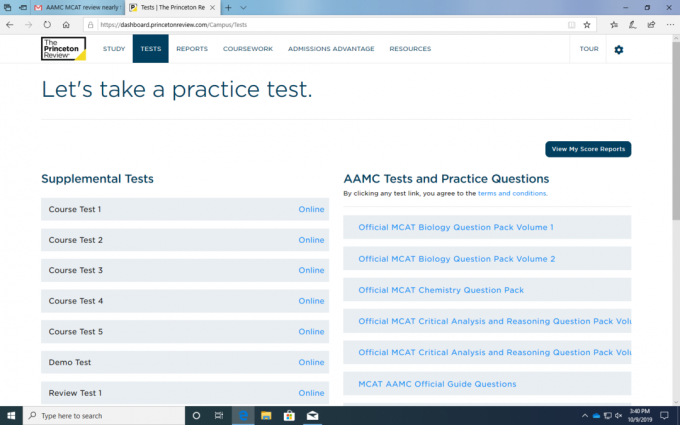Click the Edge browser taskbar icon

243,415
